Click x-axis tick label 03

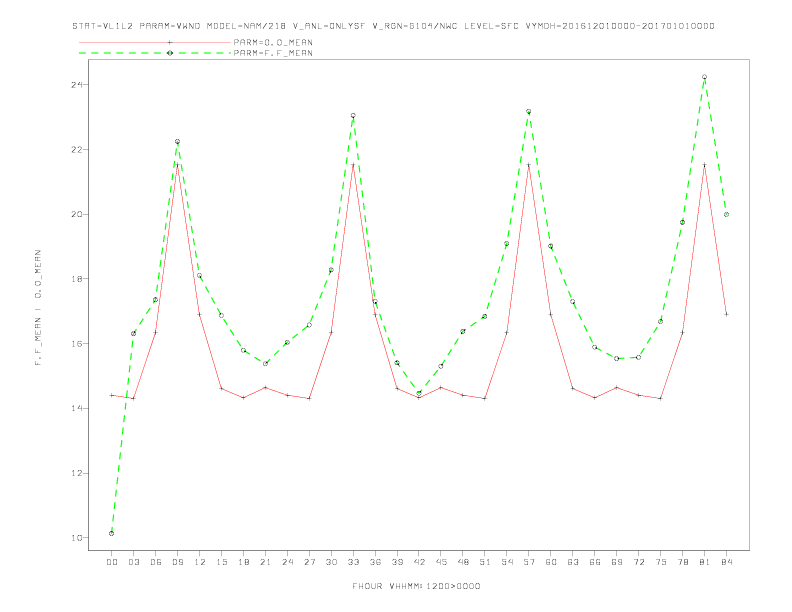133,562
